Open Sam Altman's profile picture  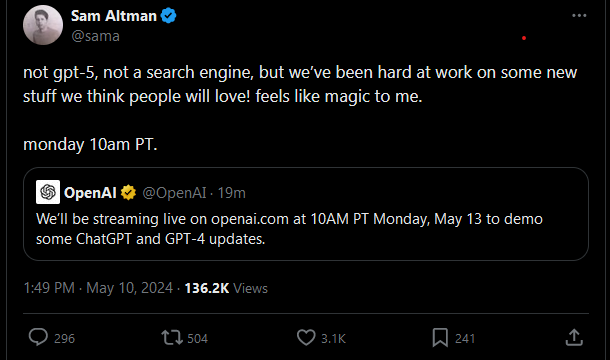pos(43,25)
